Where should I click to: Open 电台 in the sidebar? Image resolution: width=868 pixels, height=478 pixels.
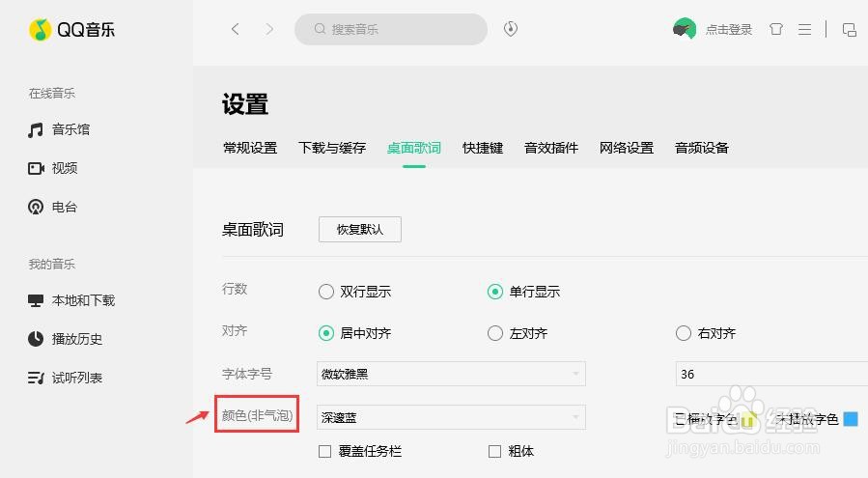point(64,207)
